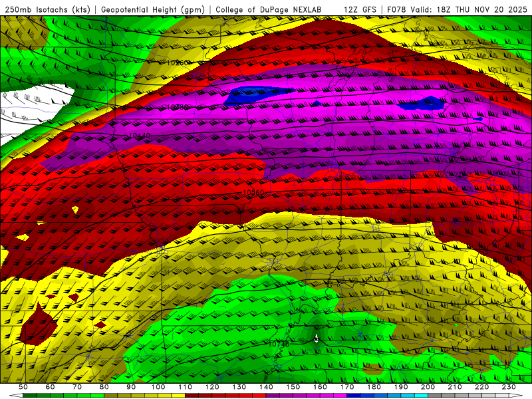Click the cyan swatch left of 200

421,395
